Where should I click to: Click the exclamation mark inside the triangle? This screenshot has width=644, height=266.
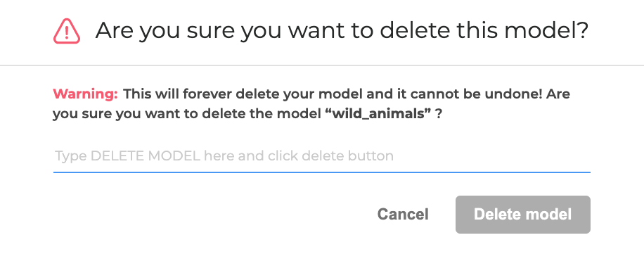(67, 32)
